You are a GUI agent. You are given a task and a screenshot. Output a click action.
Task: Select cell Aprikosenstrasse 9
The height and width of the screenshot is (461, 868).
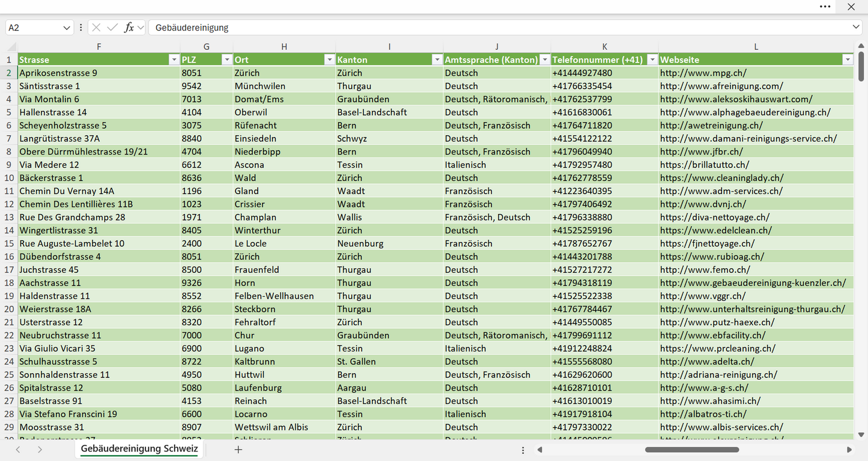[x=99, y=73]
